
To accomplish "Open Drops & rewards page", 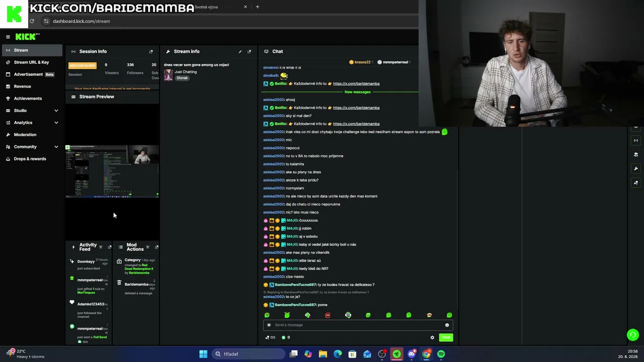I will click(31, 159).
